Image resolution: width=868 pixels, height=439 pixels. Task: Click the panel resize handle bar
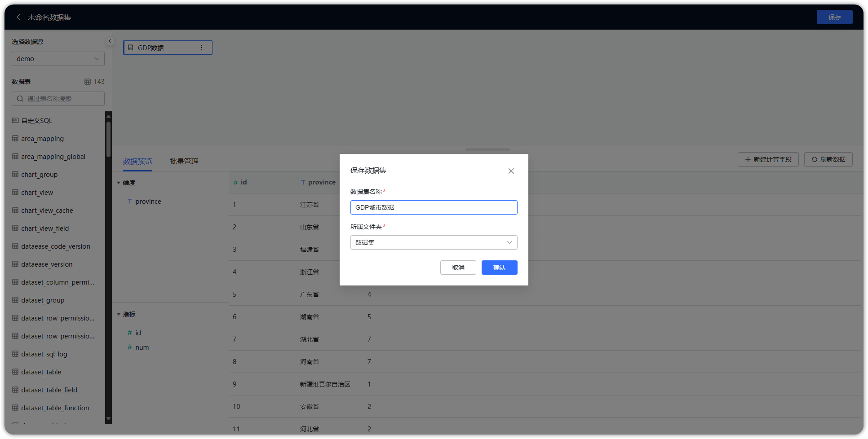pos(488,149)
